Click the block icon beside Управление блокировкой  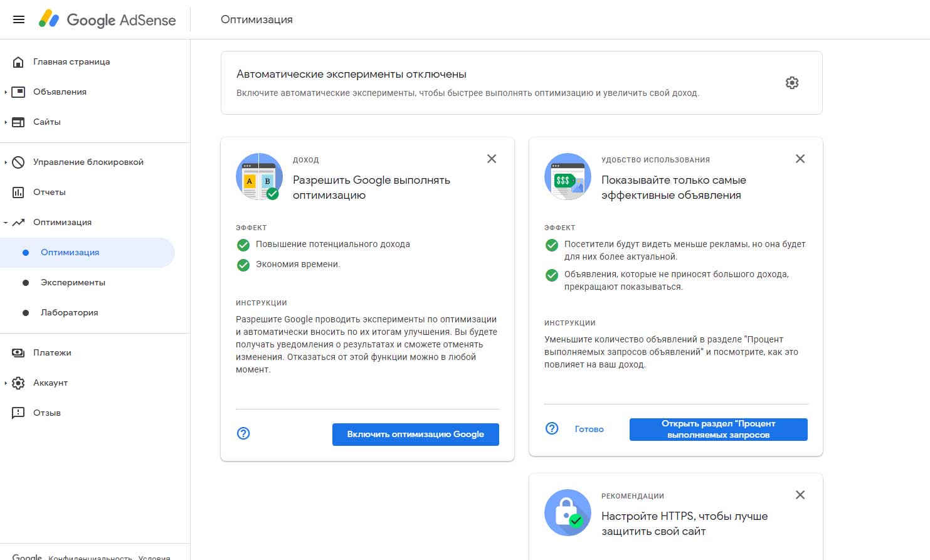[18, 162]
